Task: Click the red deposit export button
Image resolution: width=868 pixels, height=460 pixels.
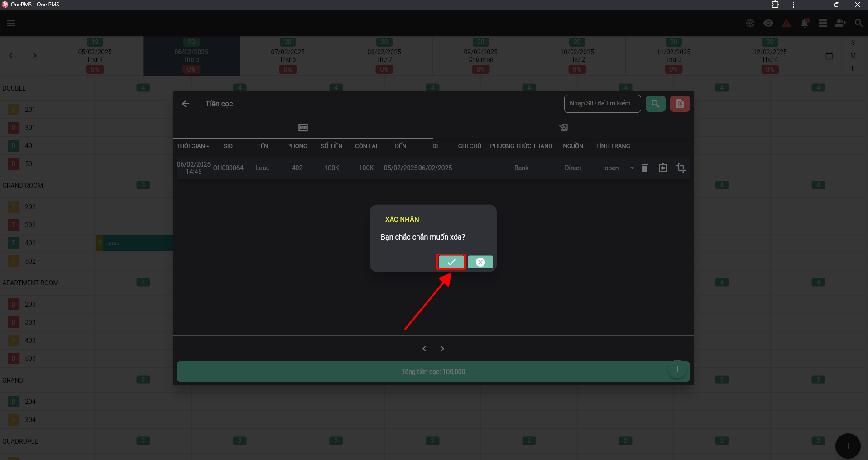Action: [680, 104]
